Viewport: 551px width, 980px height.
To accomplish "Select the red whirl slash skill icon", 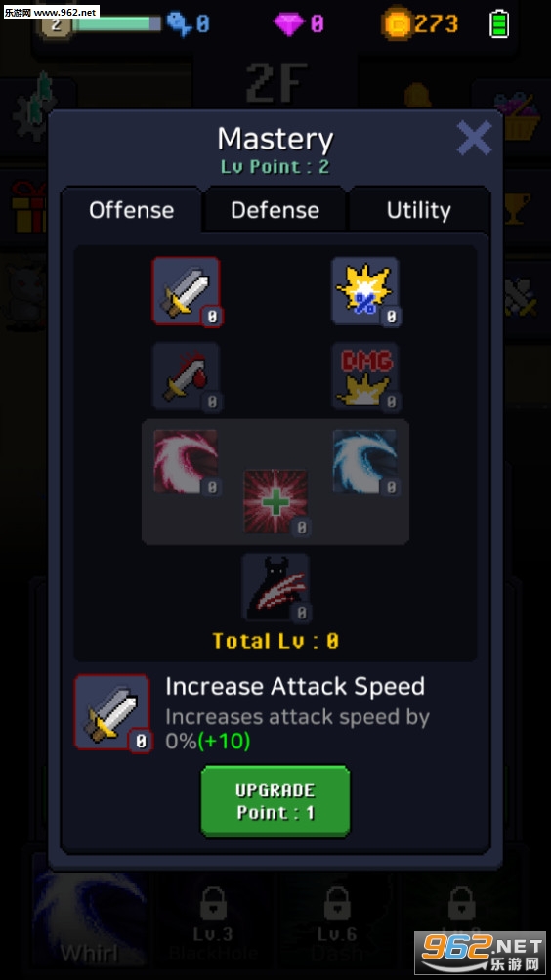I will click(x=187, y=462).
